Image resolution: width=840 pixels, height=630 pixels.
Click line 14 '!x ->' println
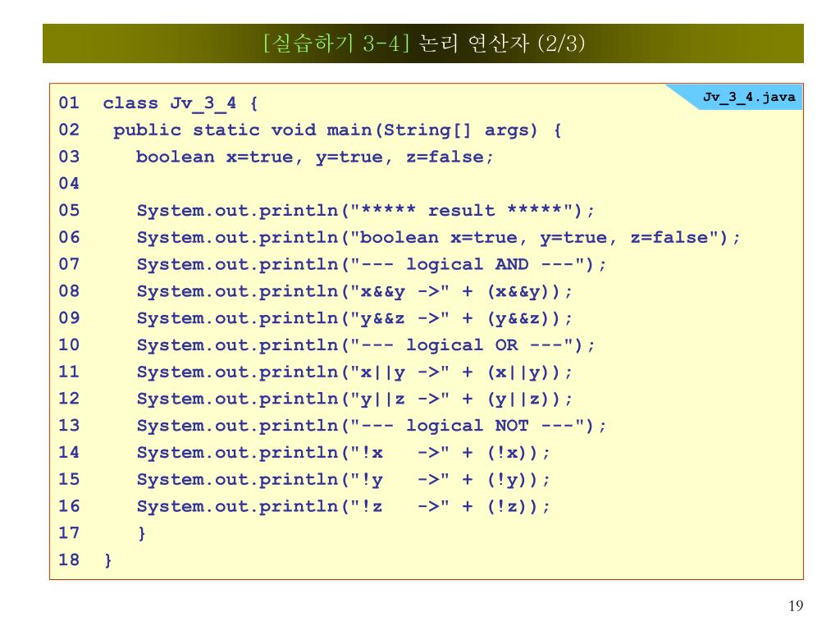[x=343, y=453]
